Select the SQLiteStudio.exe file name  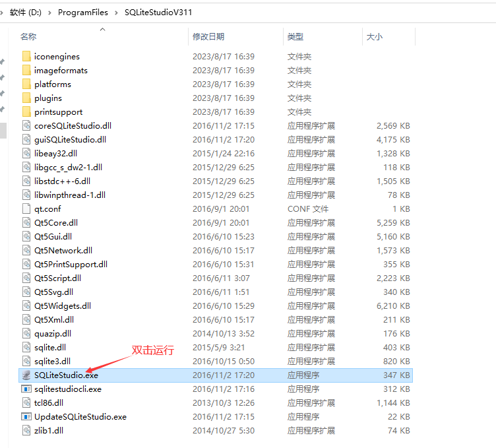coord(66,375)
